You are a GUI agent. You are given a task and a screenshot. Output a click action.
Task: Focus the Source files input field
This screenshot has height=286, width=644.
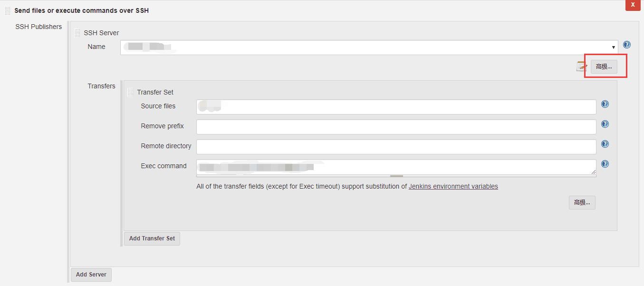click(396, 107)
